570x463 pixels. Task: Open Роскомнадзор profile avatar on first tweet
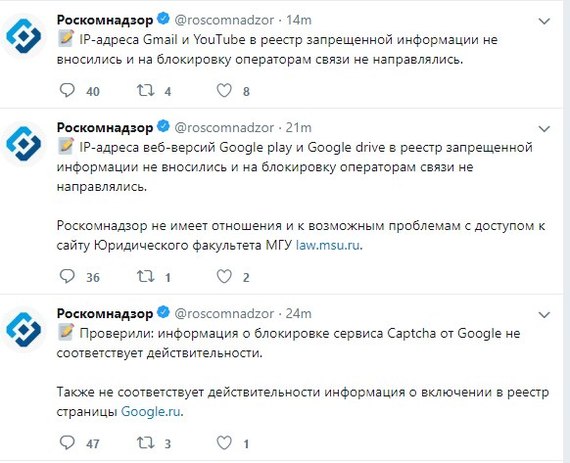(24, 36)
